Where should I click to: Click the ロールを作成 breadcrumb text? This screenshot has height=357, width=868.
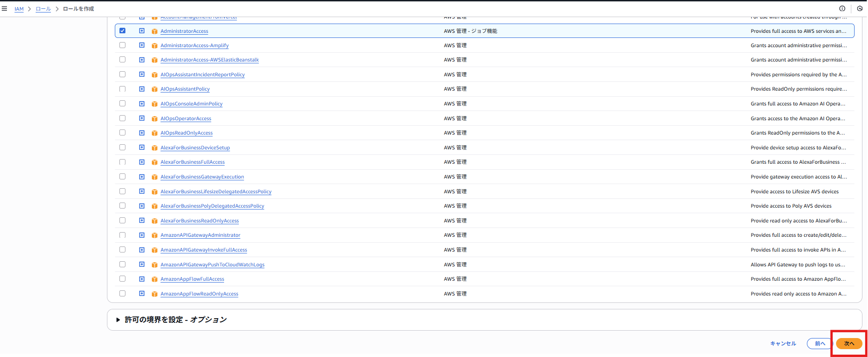(x=78, y=9)
